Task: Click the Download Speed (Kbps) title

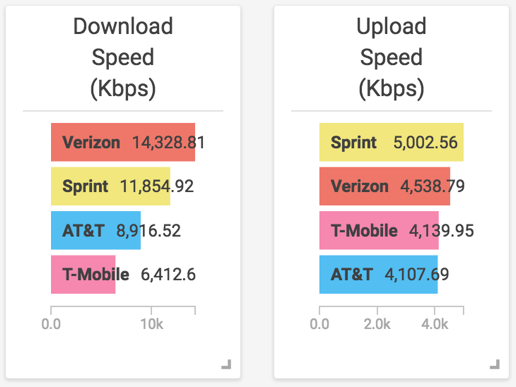Action: click(x=123, y=58)
